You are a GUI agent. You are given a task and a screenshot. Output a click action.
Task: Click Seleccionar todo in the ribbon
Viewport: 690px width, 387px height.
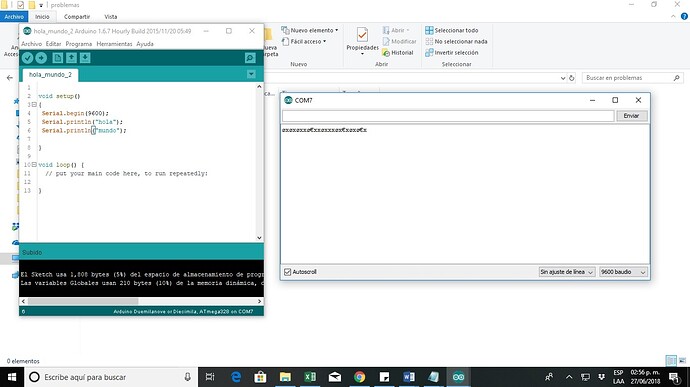pyautogui.click(x=451, y=30)
